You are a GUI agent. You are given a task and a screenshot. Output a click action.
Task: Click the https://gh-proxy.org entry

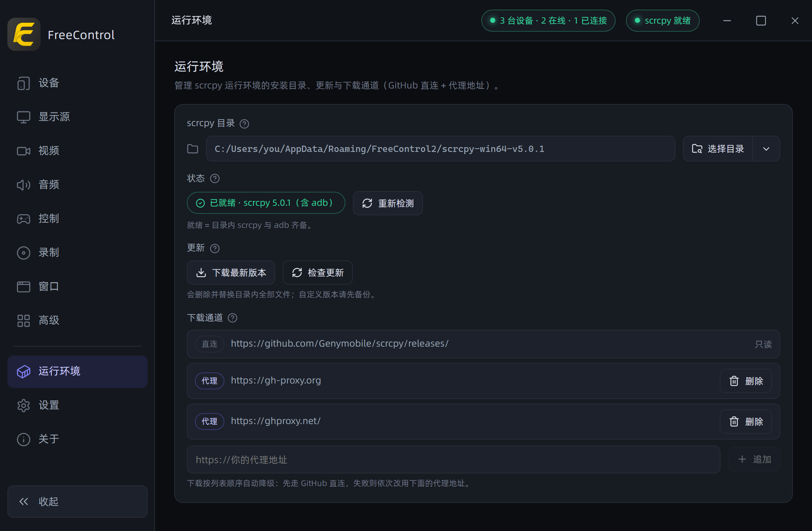(276, 381)
